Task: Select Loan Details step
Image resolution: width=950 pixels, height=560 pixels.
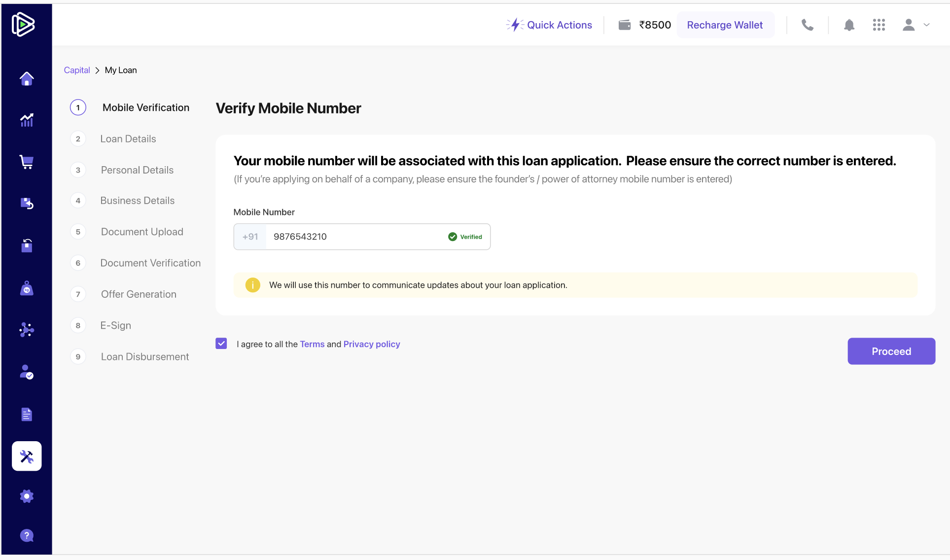Action: 128,139
